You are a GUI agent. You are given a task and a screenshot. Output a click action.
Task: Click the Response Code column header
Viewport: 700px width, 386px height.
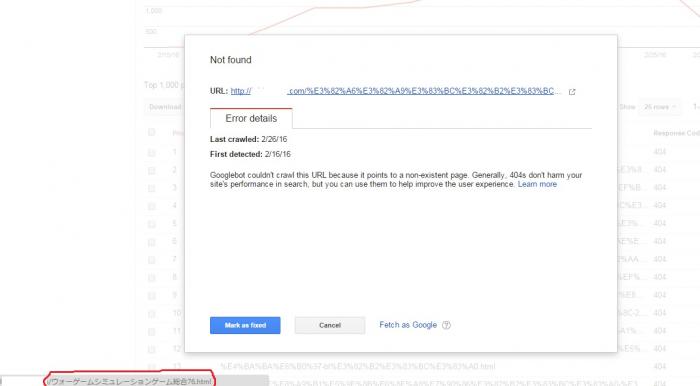[676, 133]
